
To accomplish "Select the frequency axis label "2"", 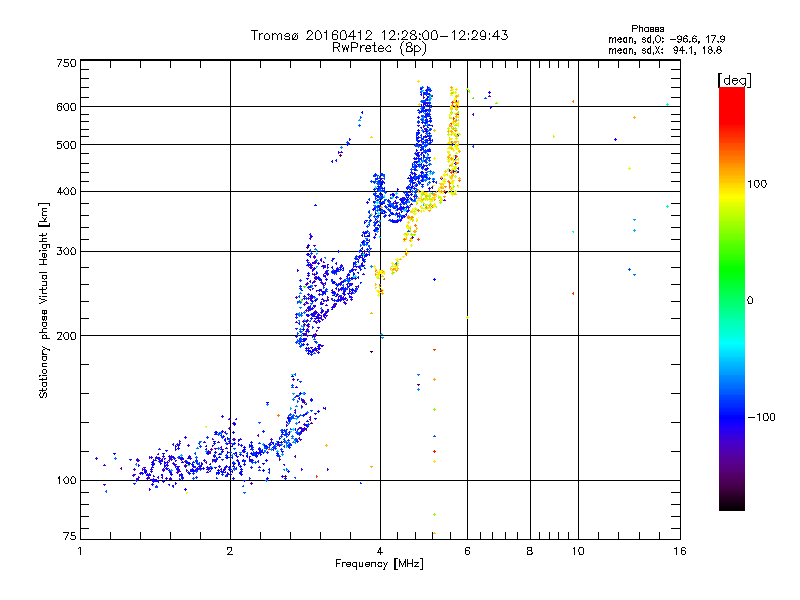I will 230,551.
